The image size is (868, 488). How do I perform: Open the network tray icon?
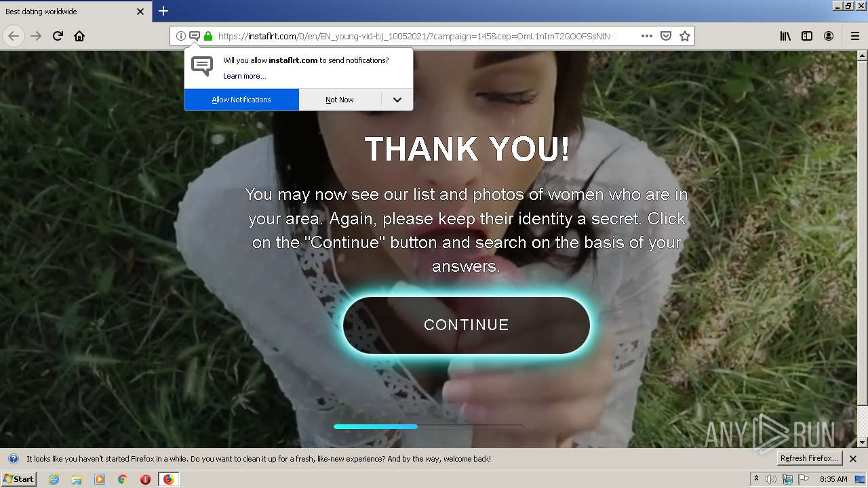coord(787,479)
